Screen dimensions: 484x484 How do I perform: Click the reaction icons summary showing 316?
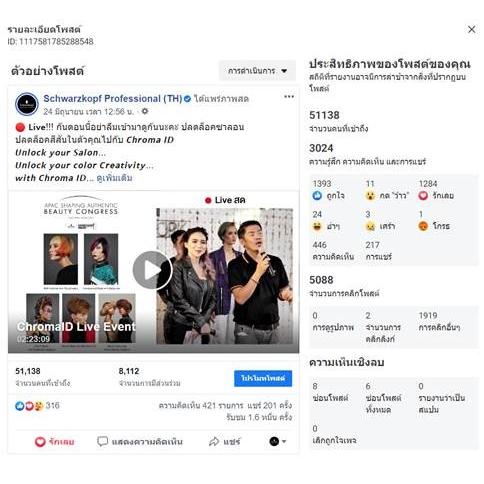coord(37,406)
